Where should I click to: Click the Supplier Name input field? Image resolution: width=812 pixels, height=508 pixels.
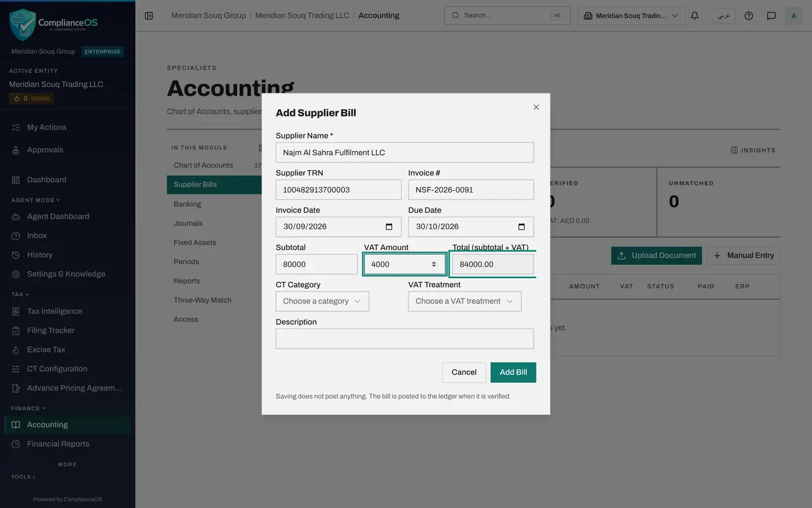click(x=405, y=152)
